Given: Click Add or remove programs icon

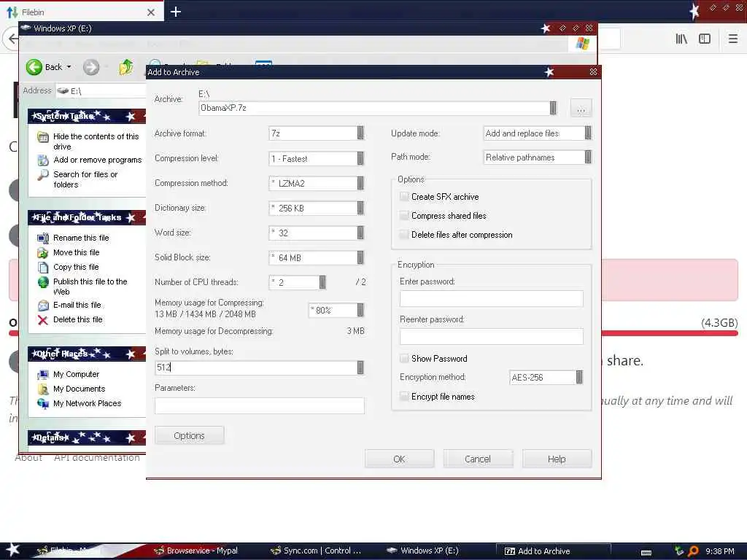Looking at the screenshot, I should click(43, 160).
